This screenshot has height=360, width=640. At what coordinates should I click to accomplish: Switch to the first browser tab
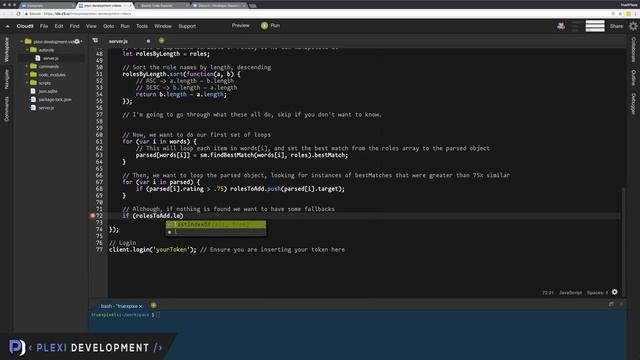click(47, 6)
